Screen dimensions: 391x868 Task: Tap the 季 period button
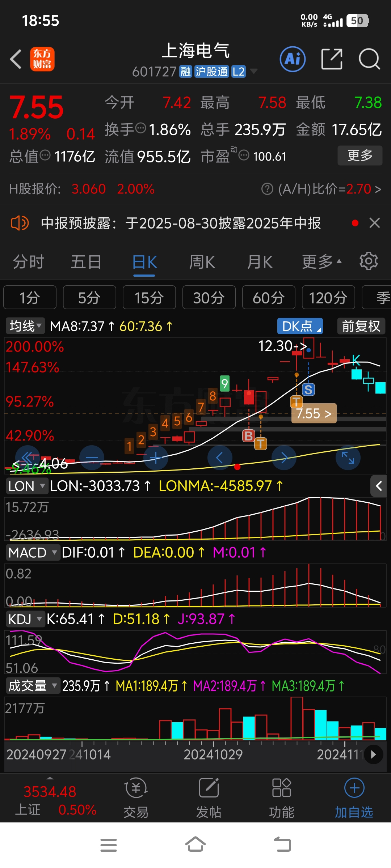click(x=377, y=297)
